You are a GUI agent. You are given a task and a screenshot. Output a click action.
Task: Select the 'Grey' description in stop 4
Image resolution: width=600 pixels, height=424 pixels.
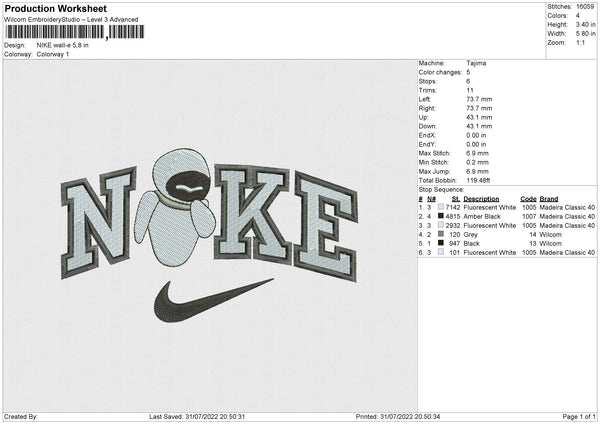click(470, 235)
